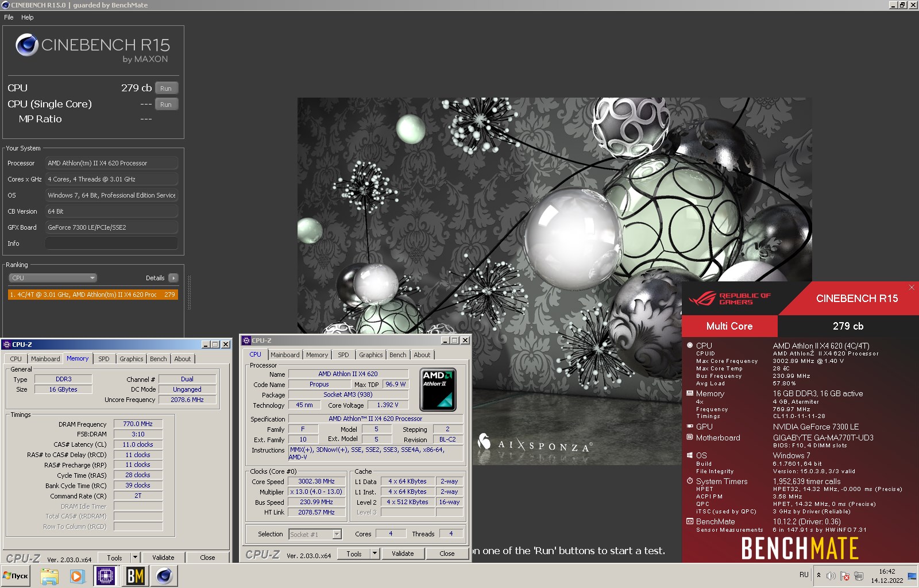This screenshot has height=588, width=919.
Task: Run the CPU multi-core benchmark
Action: (166, 88)
